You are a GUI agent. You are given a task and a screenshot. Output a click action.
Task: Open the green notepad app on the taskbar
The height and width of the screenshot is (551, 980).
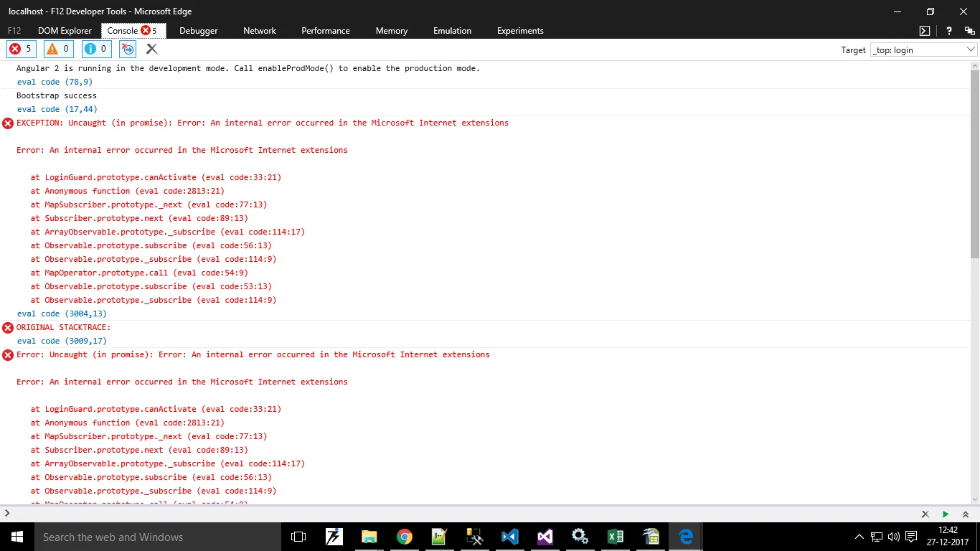click(439, 537)
